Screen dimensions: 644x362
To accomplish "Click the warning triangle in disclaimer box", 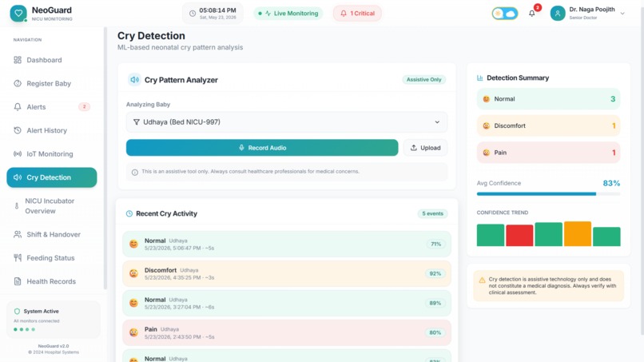I will click(482, 280).
